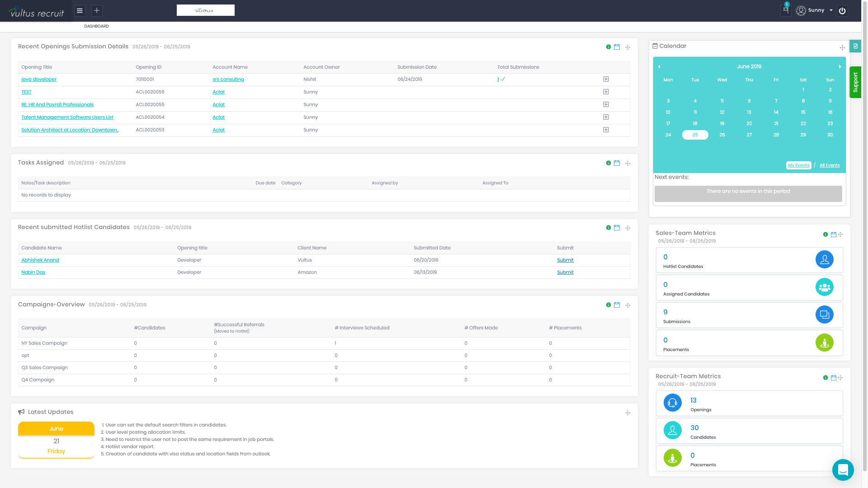Open the date-range calendar icon on Recent Openings panel

(617, 47)
